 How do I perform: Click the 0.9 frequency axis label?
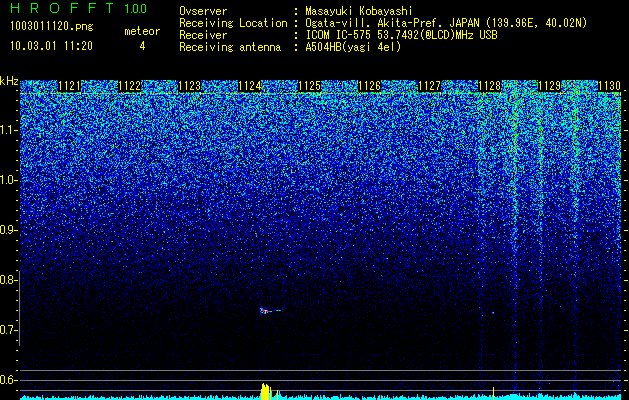tap(8, 230)
